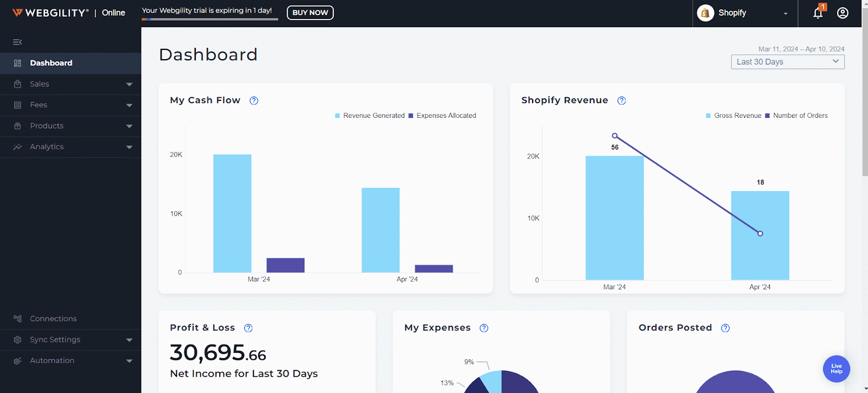Screen dimensions: 868x393
Task: Collapse the sidebar with the hamburger icon
Action: (x=17, y=42)
